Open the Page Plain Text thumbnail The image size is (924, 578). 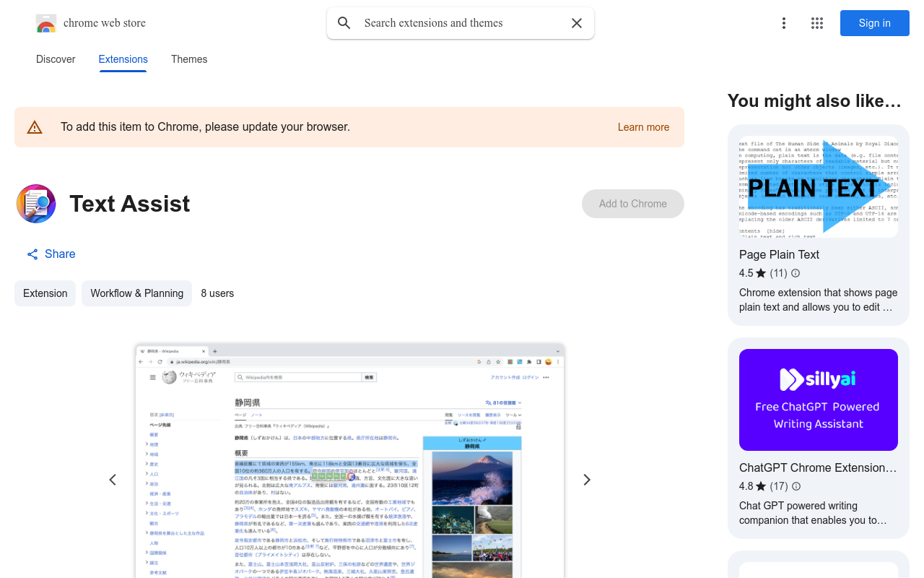(819, 186)
